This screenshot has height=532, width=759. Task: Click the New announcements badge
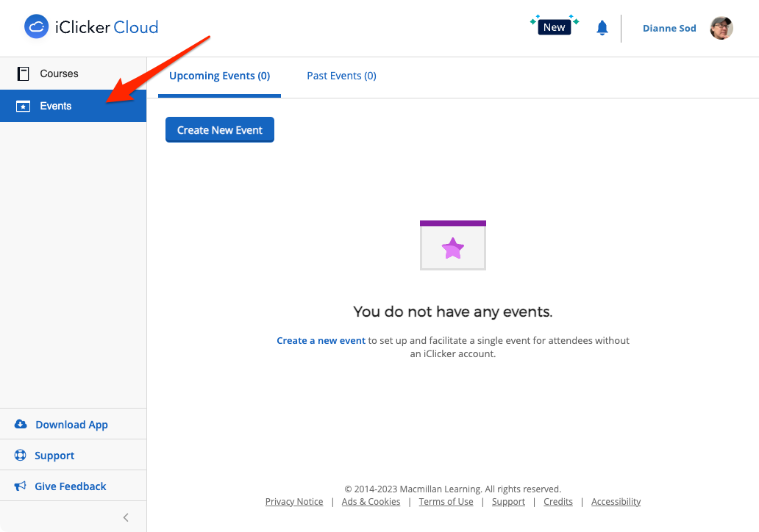click(554, 26)
